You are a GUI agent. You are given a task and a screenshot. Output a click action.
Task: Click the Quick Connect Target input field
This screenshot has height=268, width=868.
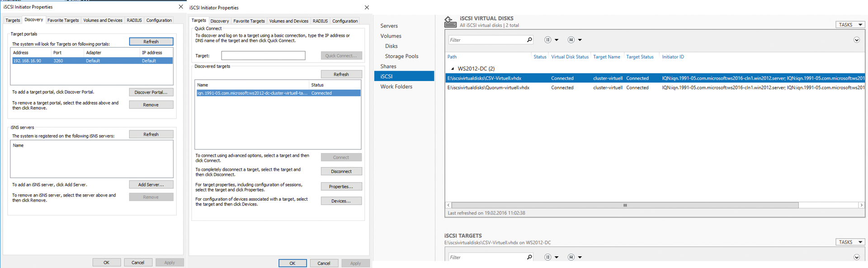(263, 56)
